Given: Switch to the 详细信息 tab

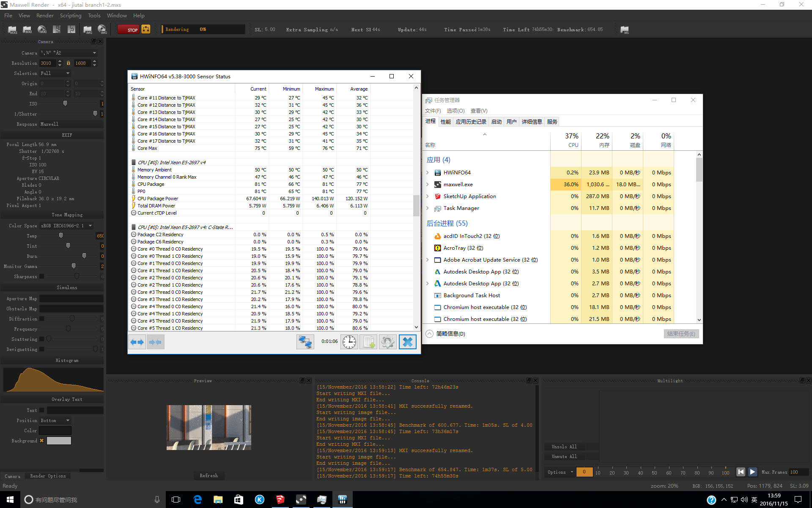Looking at the screenshot, I should [532, 122].
